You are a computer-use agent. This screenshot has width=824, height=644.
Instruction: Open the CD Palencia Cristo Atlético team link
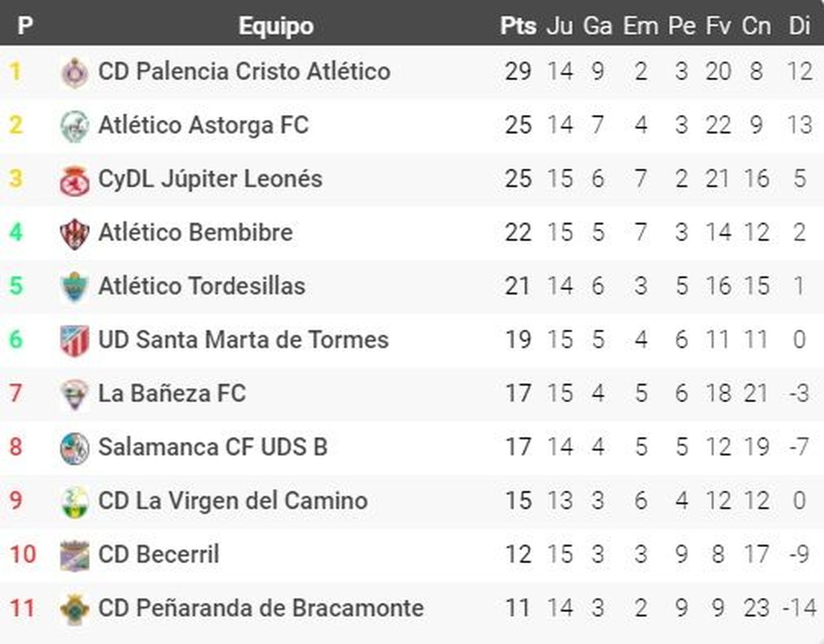click(x=244, y=72)
